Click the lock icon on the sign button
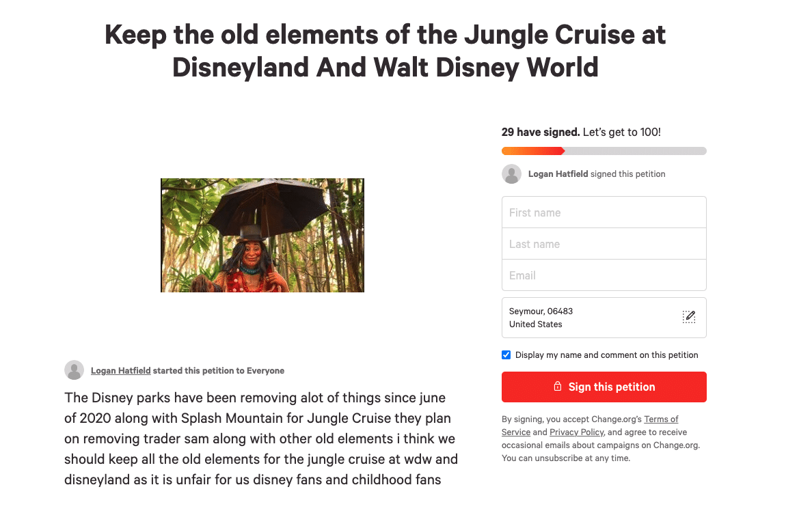The image size is (812, 513). click(557, 386)
